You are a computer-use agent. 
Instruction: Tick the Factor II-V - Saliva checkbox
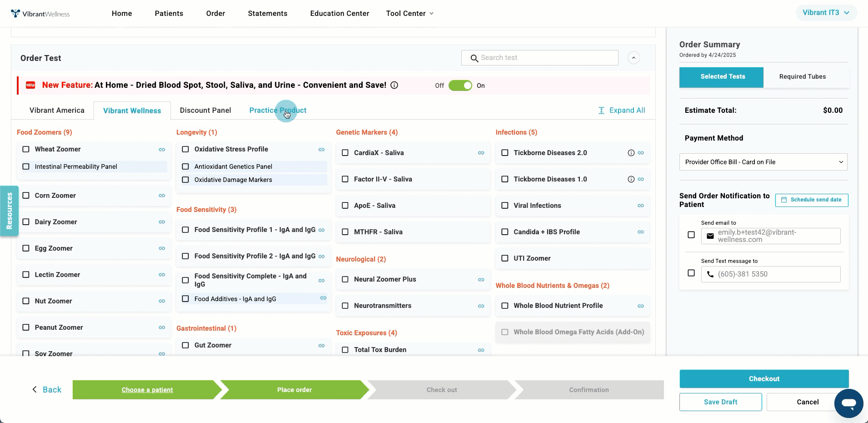(x=345, y=179)
